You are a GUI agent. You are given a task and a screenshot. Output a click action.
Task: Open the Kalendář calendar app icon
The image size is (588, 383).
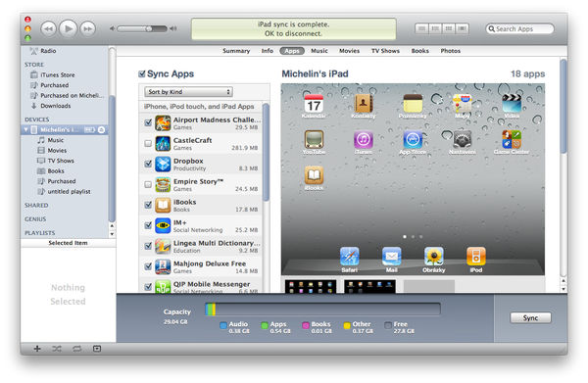[314, 104]
